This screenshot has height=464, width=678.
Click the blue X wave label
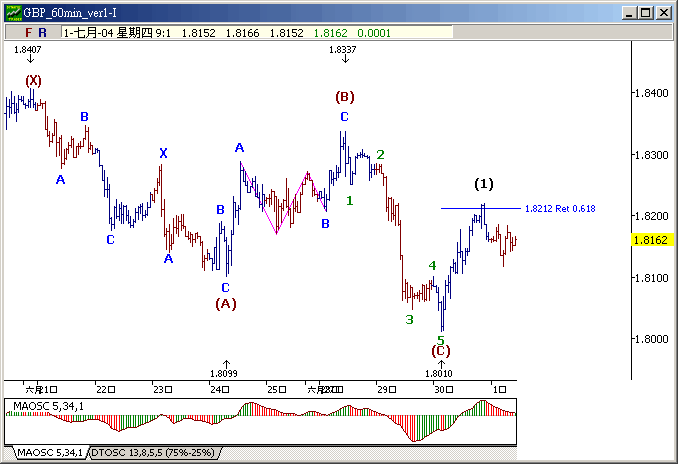pyautogui.click(x=163, y=153)
